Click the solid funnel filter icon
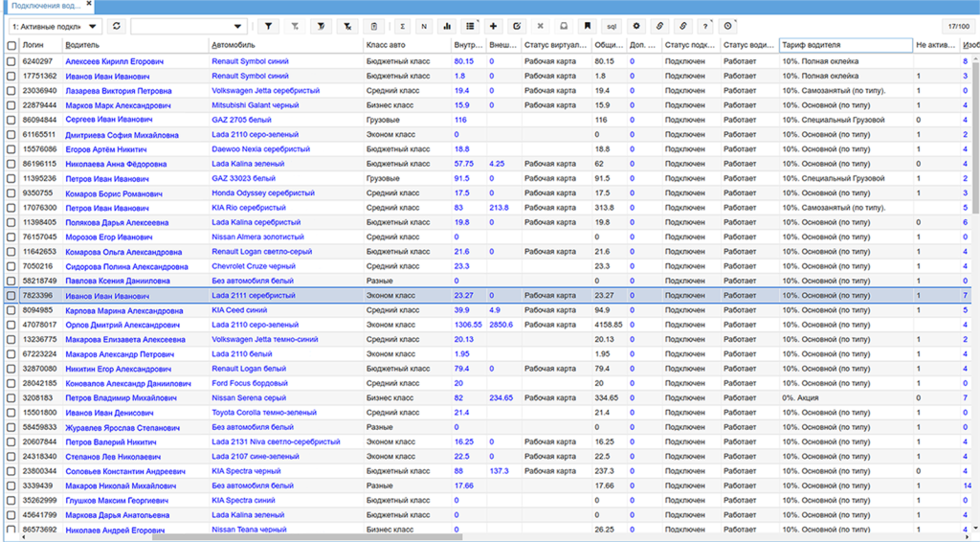The height and width of the screenshot is (542, 980). (x=268, y=26)
